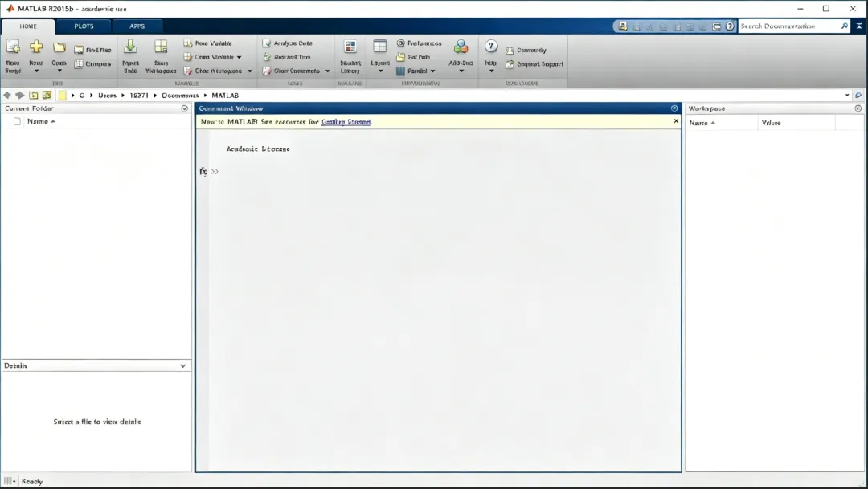868x489 pixels.
Task: Click the Clear Workspace button
Action: tap(212, 71)
